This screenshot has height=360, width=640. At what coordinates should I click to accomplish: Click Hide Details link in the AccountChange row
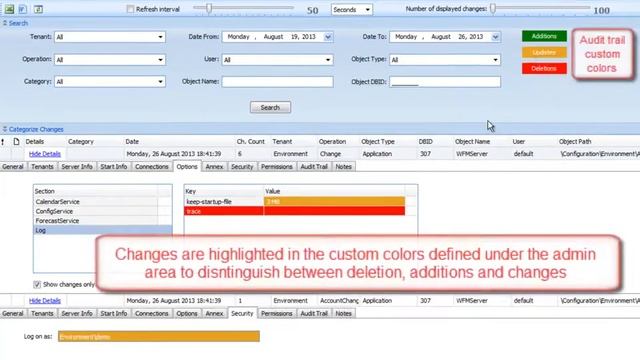(x=45, y=301)
